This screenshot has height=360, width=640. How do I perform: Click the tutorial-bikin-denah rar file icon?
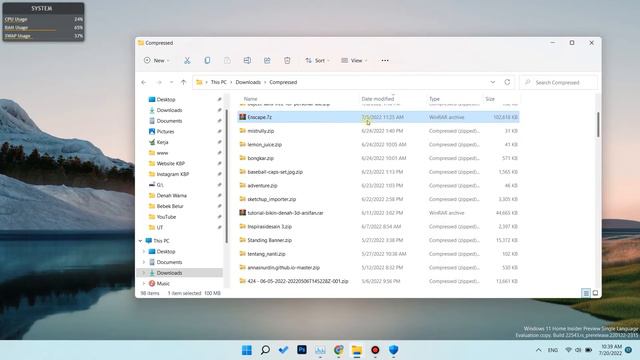point(242,213)
